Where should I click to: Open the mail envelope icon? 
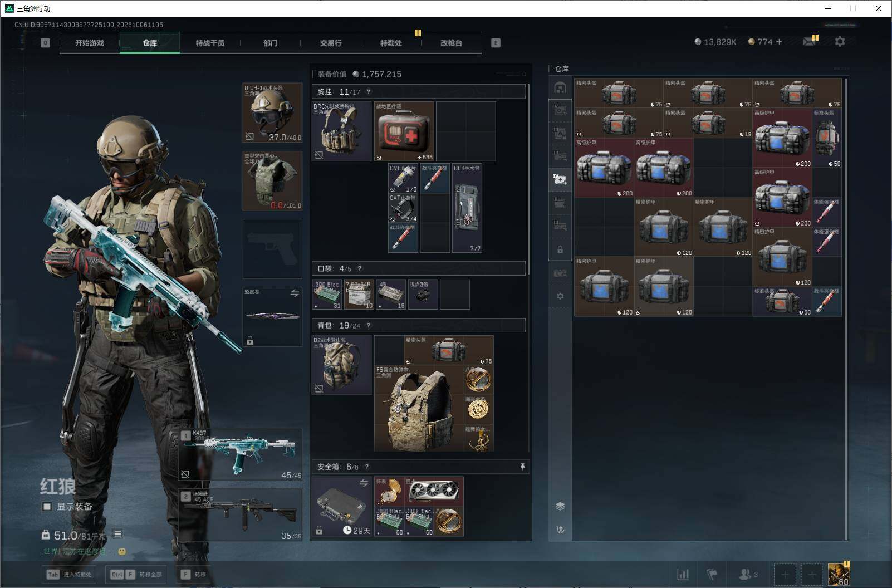[810, 41]
